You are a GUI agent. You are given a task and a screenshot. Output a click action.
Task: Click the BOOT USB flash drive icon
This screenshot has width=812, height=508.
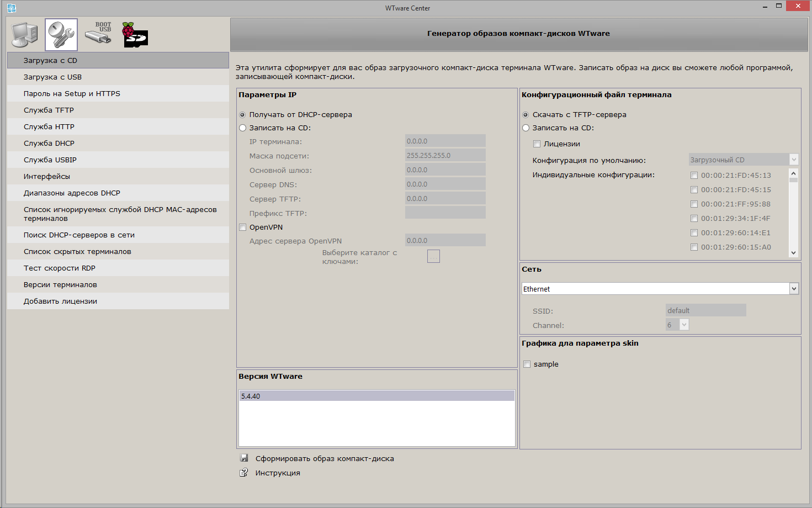[98, 34]
